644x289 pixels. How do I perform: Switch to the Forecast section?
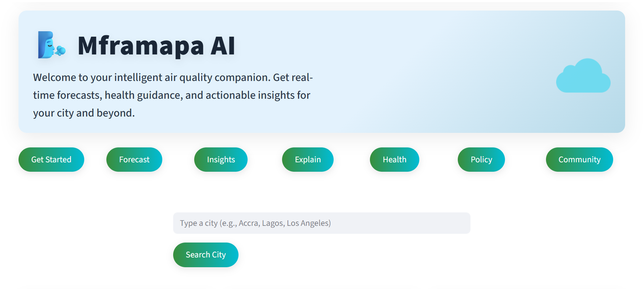click(x=134, y=160)
